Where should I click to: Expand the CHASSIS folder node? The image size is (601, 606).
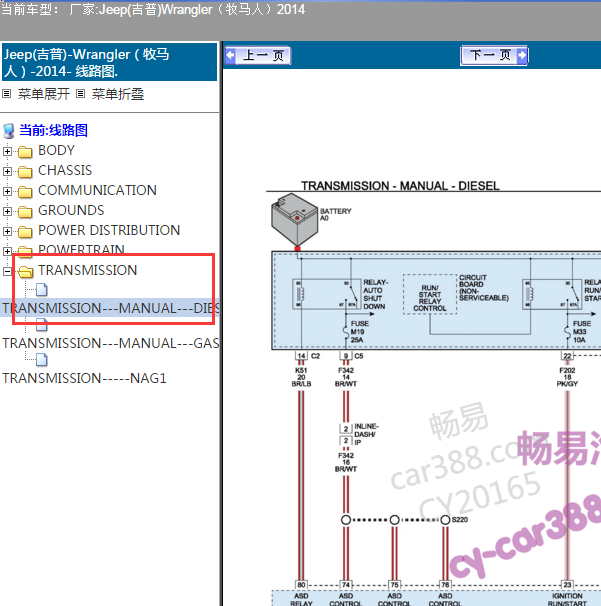pyautogui.click(x=7, y=171)
